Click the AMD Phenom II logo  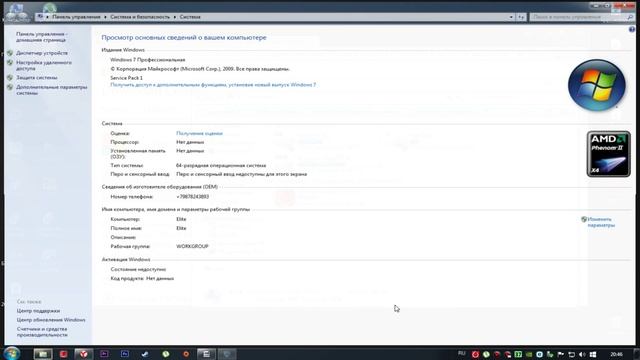pyautogui.click(x=608, y=154)
